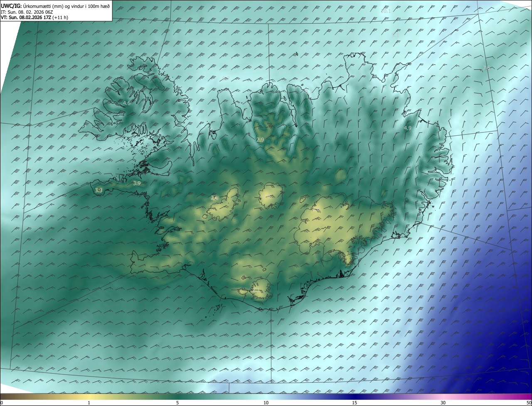
Task: Click the 5 tick label on the colorbar
Action: [177, 403]
